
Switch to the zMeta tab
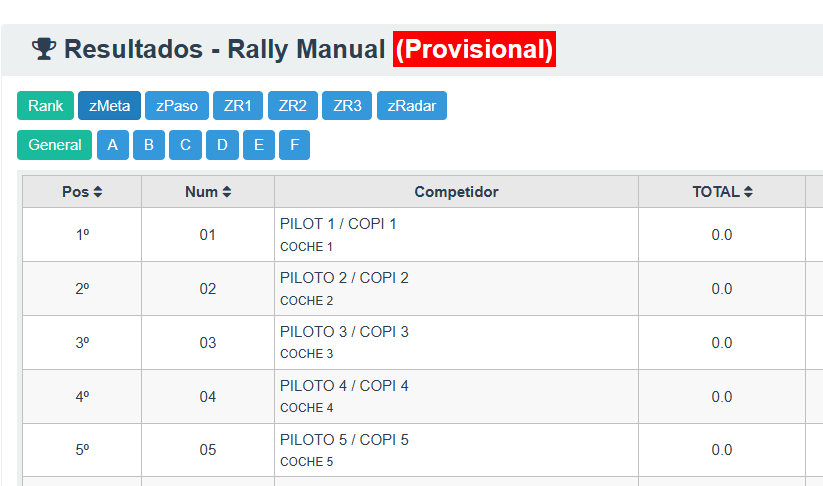click(109, 106)
